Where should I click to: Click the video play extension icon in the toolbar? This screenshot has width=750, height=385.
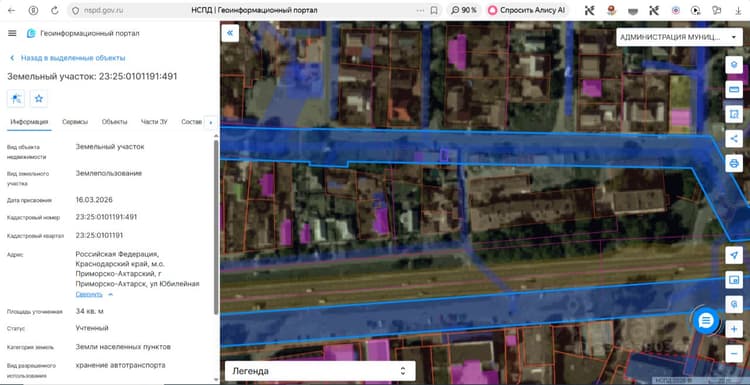(695, 11)
